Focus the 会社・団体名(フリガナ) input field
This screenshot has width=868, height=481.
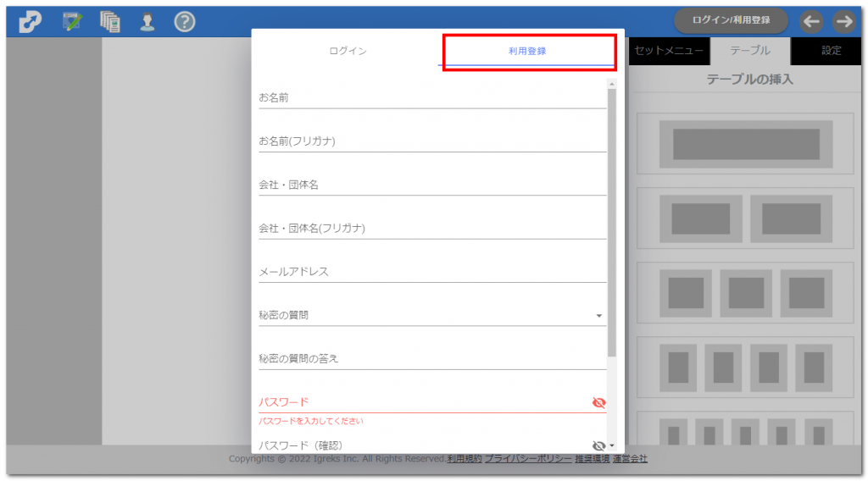[x=432, y=229]
